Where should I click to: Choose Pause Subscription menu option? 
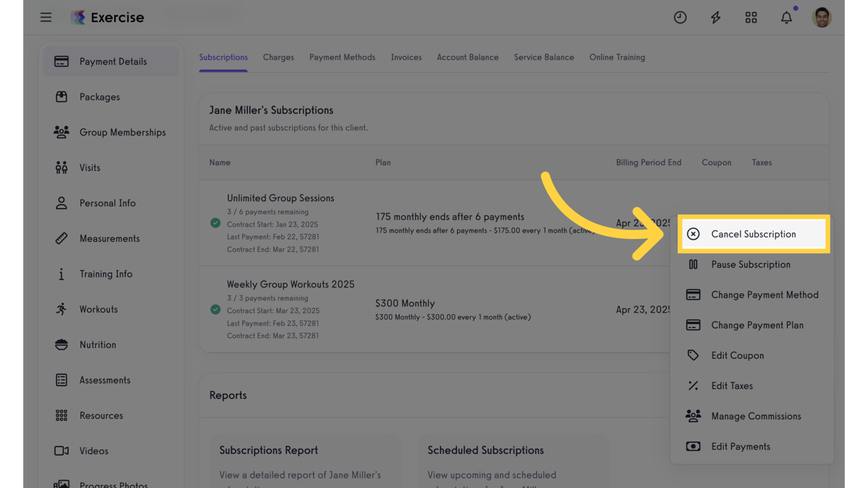750,264
